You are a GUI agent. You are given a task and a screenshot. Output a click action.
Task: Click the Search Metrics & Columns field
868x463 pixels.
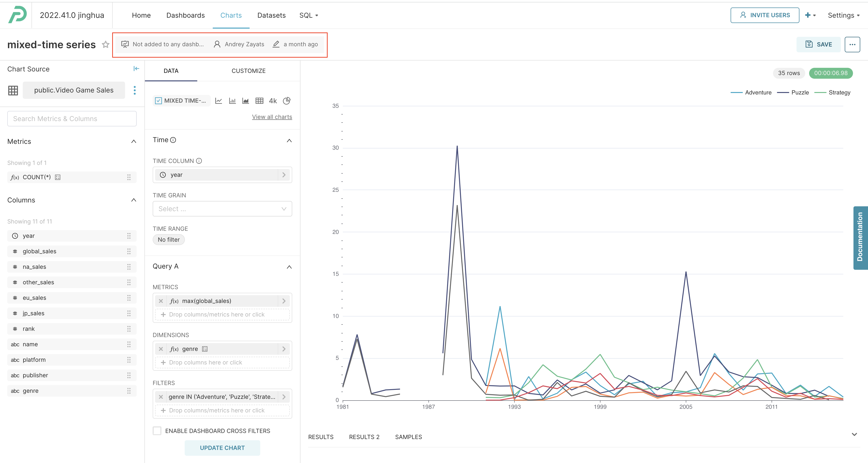(x=72, y=118)
